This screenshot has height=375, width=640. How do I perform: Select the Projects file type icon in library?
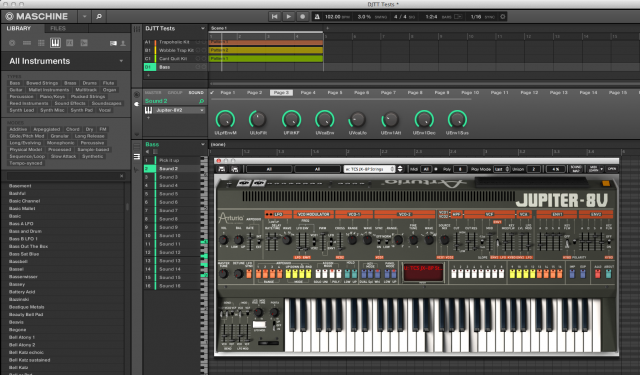tap(12, 43)
